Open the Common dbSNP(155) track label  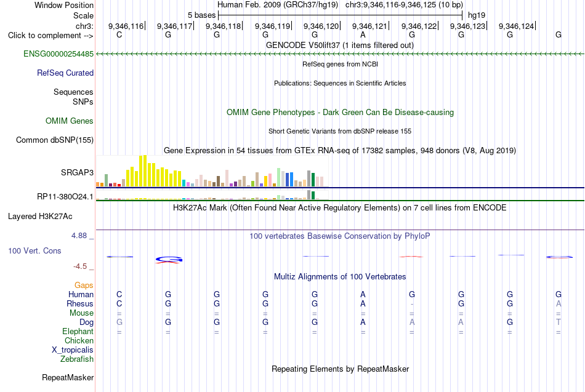tap(54, 140)
